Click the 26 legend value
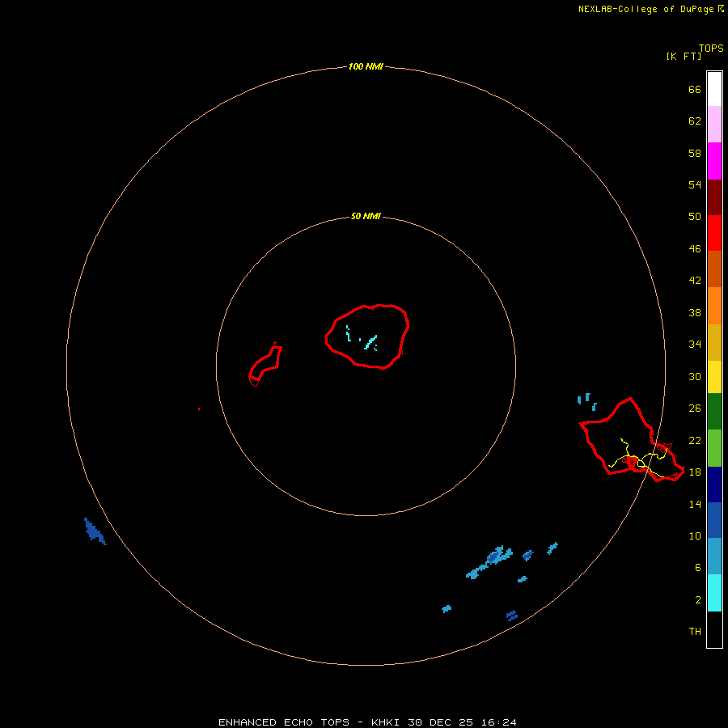 click(x=695, y=408)
